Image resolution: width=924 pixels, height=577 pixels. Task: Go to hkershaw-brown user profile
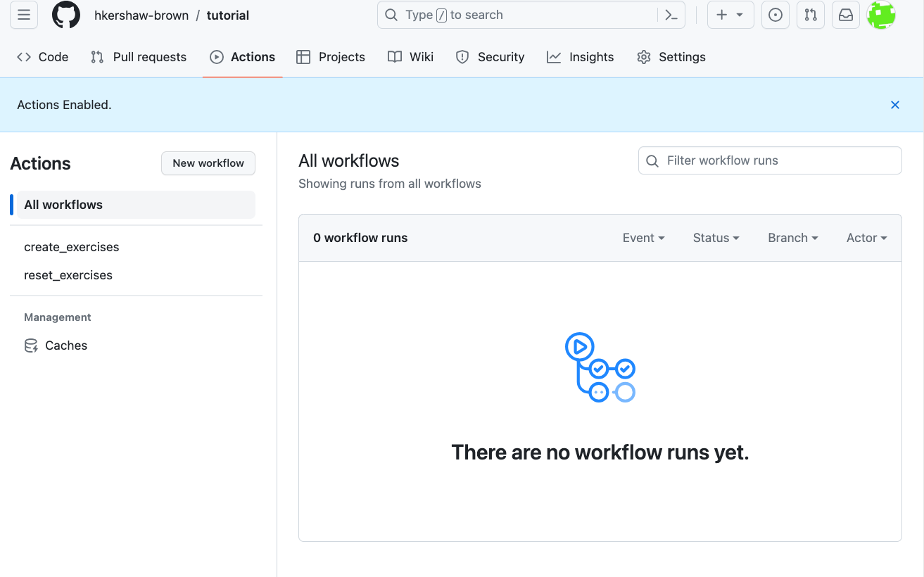141,15
